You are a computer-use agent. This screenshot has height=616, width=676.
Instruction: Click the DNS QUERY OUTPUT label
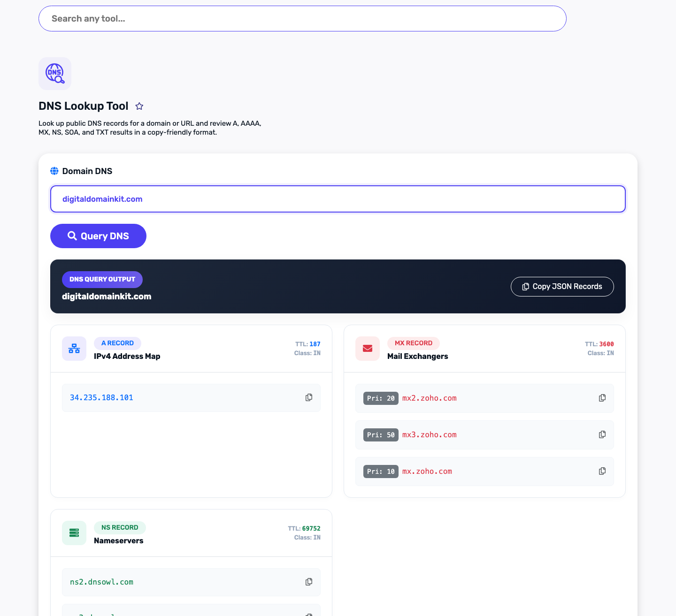[x=102, y=279]
